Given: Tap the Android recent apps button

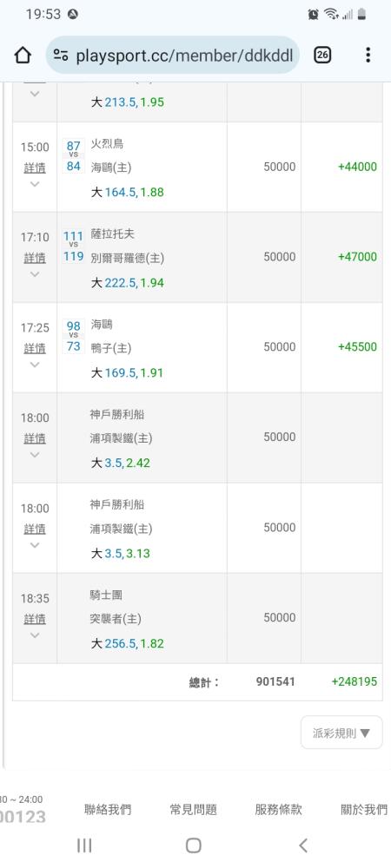Looking at the screenshot, I should [x=84, y=845].
